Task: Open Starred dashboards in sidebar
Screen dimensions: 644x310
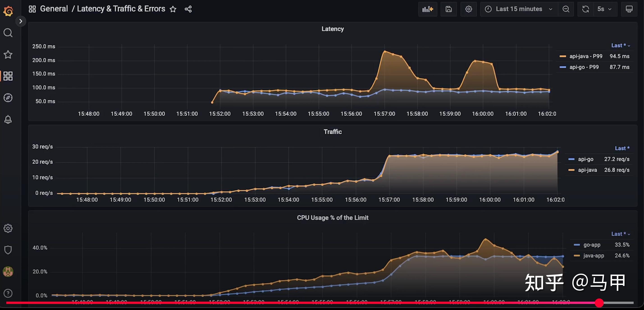Action: [x=8, y=54]
